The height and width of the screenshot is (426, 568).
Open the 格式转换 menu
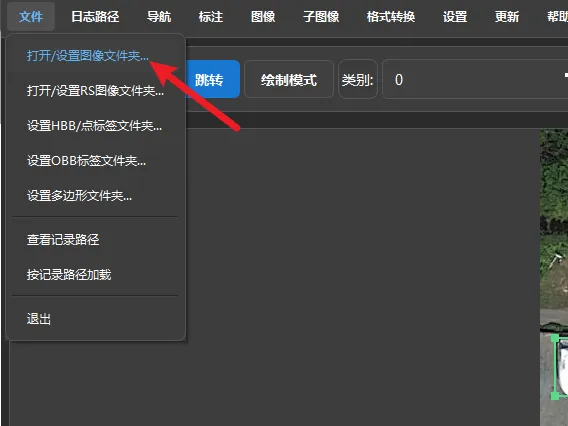(390, 17)
